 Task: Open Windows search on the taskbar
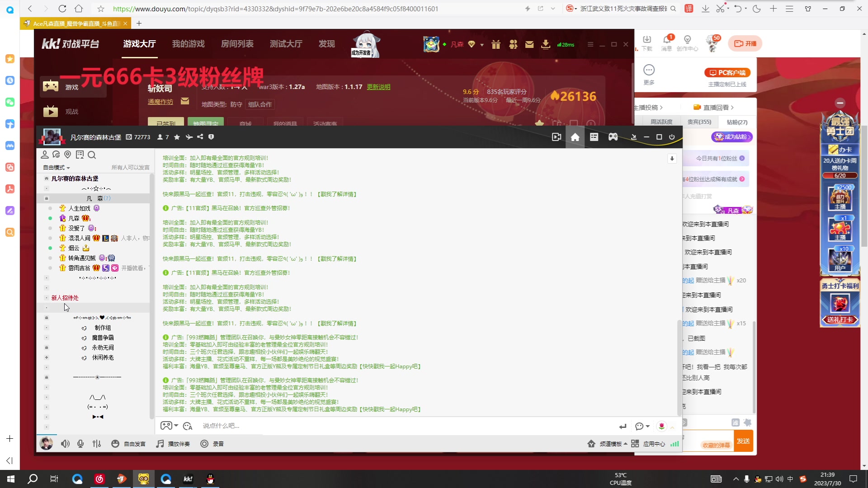[x=33, y=479]
